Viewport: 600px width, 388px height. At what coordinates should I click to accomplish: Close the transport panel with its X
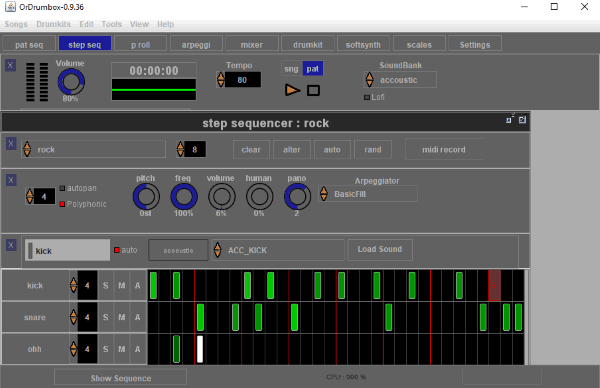(x=10, y=65)
